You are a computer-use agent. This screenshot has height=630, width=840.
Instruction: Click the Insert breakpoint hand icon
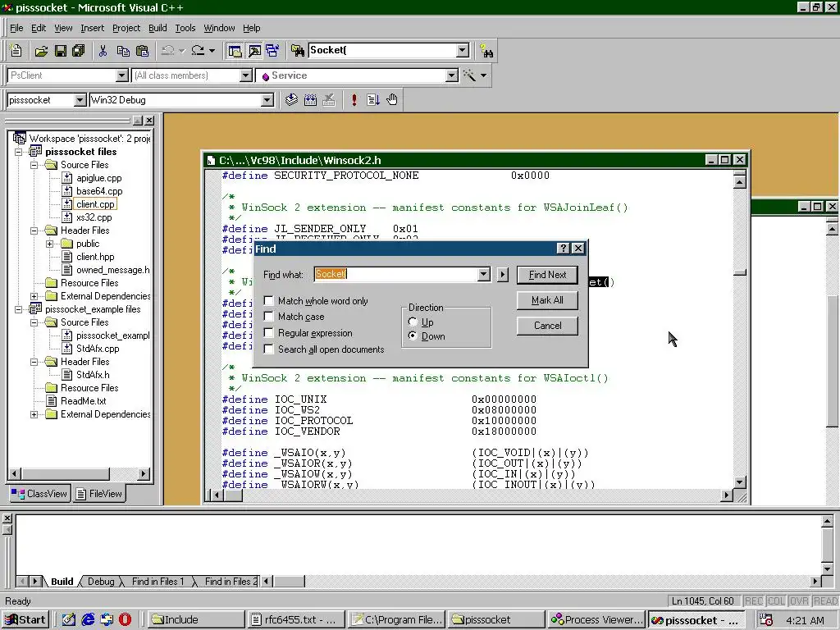(x=392, y=99)
